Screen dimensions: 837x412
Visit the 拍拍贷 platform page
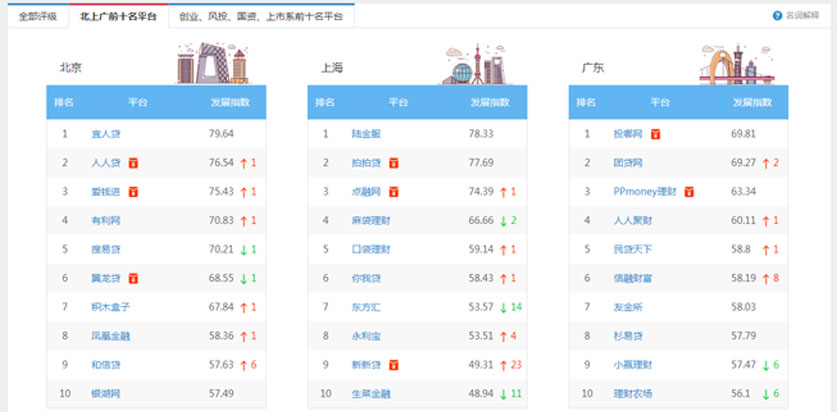tap(367, 163)
